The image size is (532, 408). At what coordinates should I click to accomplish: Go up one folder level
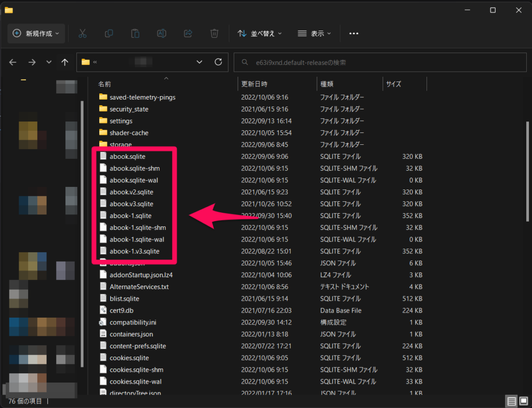pyautogui.click(x=64, y=62)
